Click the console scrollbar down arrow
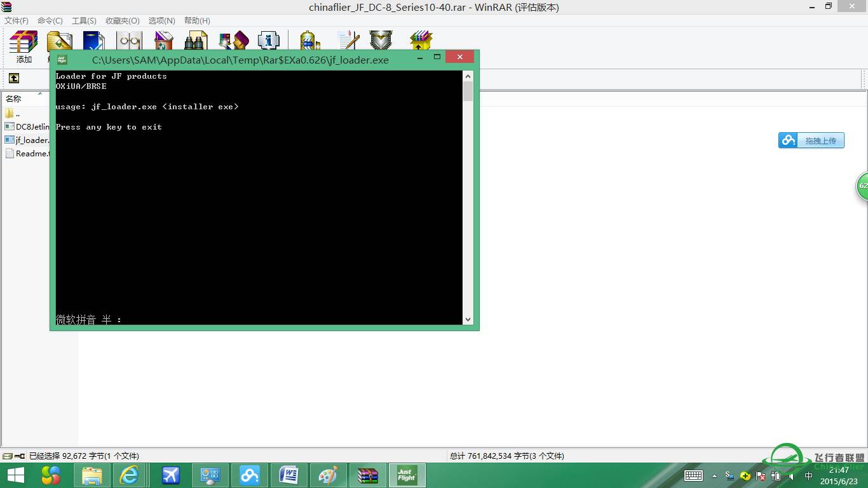 pyautogui.click(x=468, y=320)
